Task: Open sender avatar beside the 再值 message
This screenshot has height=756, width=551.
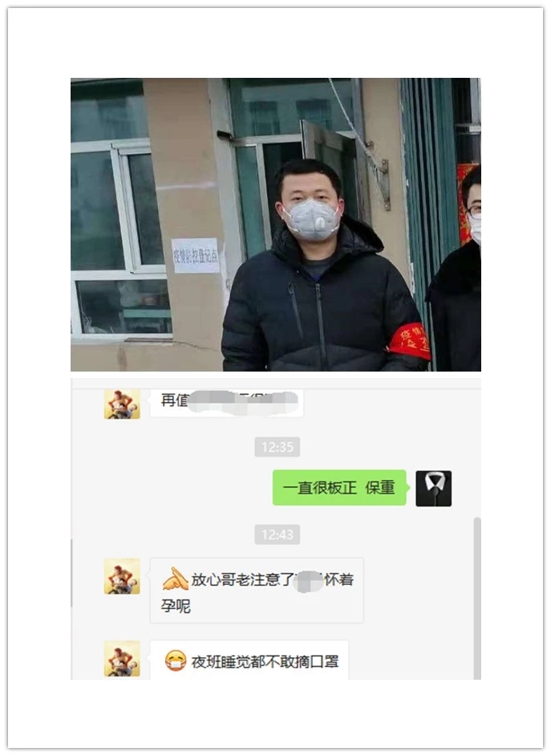Action: click(x=122, y=404)
